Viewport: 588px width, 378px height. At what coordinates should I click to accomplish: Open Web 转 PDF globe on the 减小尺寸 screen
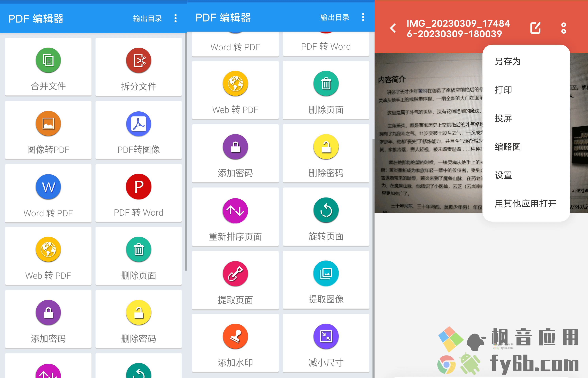(235, 84)
